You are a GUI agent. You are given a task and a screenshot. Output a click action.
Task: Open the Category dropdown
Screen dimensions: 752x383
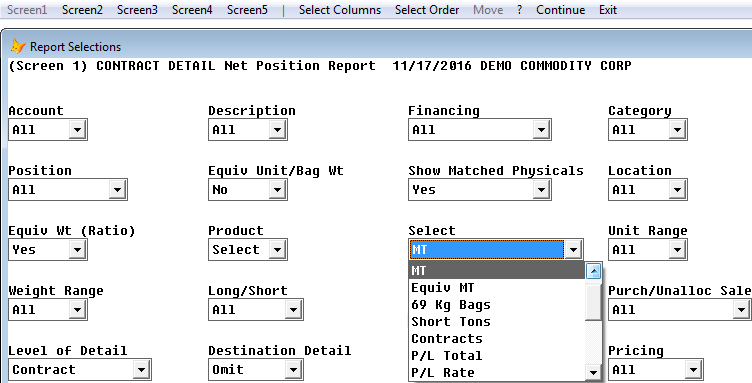(x=677, y=129)
